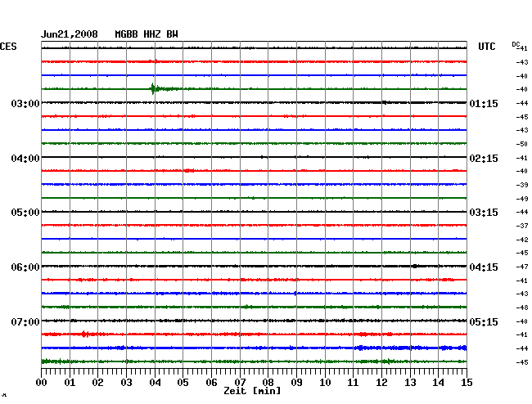Select the -50 DC offset value
532x404 pixels.
pos(522,144)
